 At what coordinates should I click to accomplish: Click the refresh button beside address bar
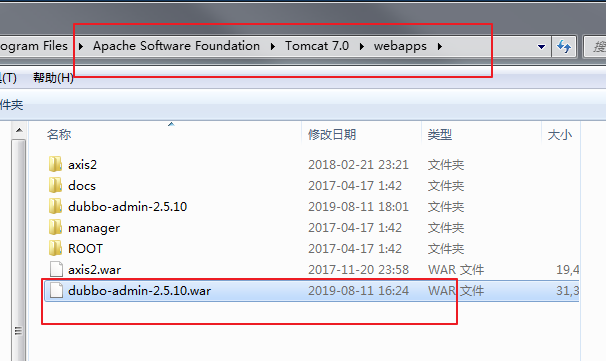click(x=564, y=46)
